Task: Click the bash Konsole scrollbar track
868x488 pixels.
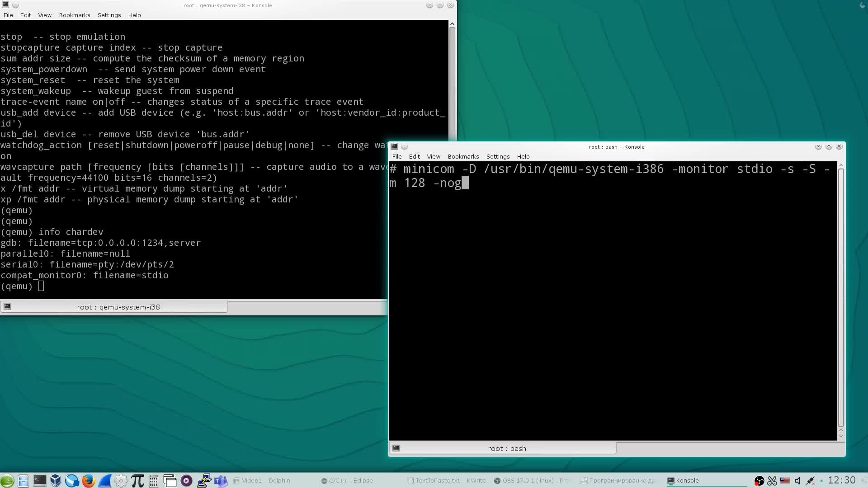Action: click(841, 297)
